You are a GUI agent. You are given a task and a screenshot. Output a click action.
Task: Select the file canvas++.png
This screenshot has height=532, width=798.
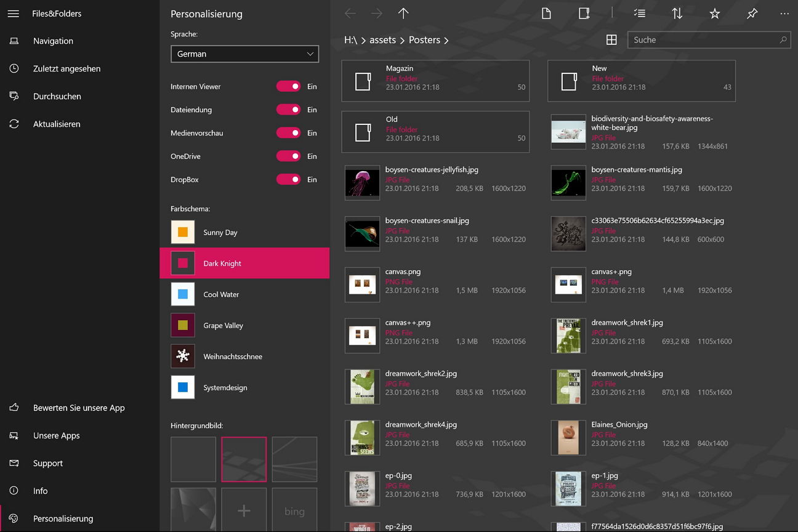click(435, 336)
